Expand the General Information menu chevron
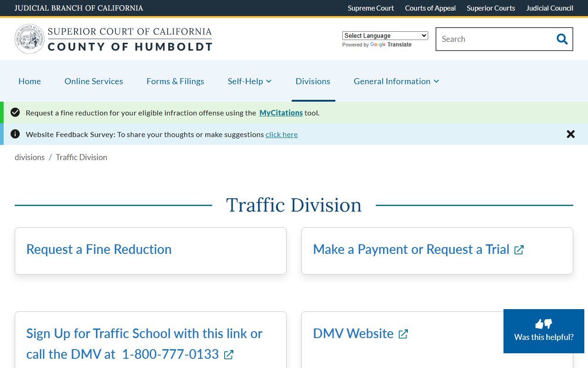The width and height of the screenshot is (588, 368). pyautogui.click(x=436, y=81)
